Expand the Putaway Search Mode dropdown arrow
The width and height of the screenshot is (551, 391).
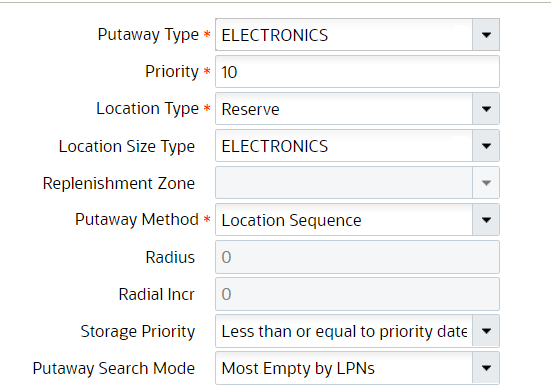[486, 368]
